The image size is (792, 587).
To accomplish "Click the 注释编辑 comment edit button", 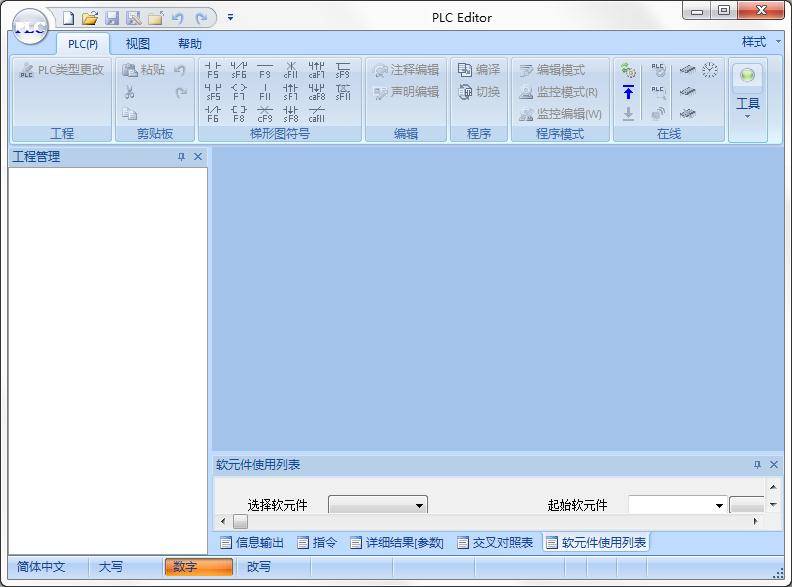I will pyautogui.click(x=407, y=70).
